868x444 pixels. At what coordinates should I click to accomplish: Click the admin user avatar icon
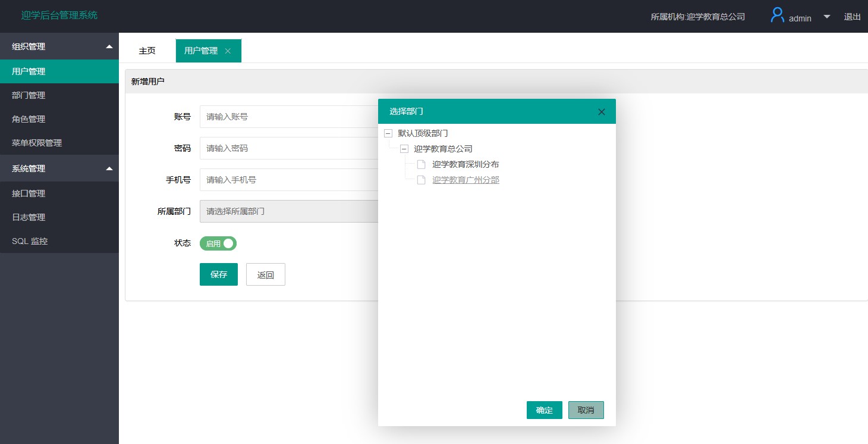point(777,15)
